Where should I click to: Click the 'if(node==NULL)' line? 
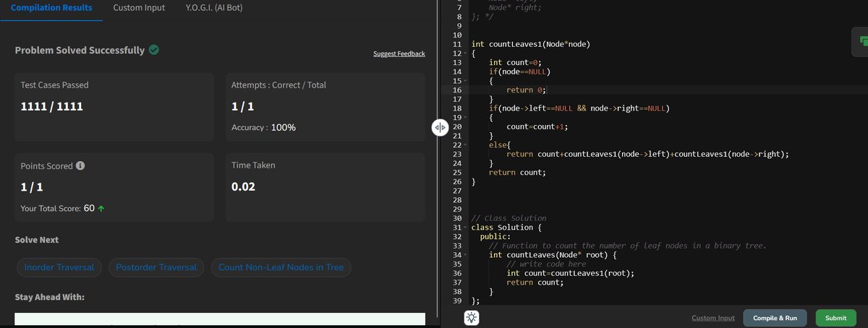[x=520, y=72]
